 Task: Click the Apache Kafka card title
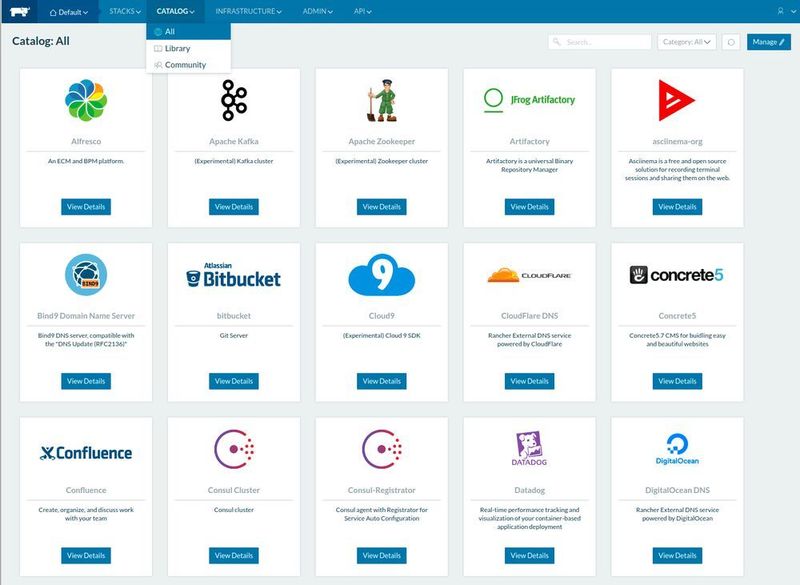coord(234,141)
